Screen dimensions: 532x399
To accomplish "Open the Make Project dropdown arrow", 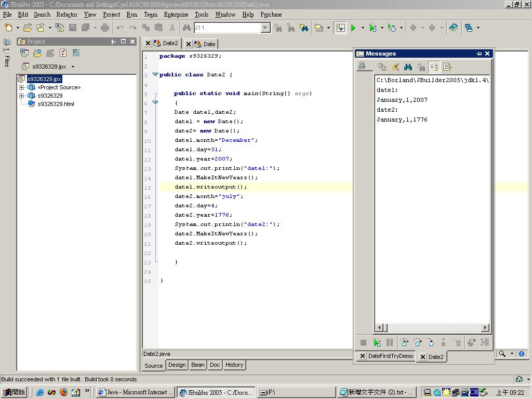I will point(328,28).
